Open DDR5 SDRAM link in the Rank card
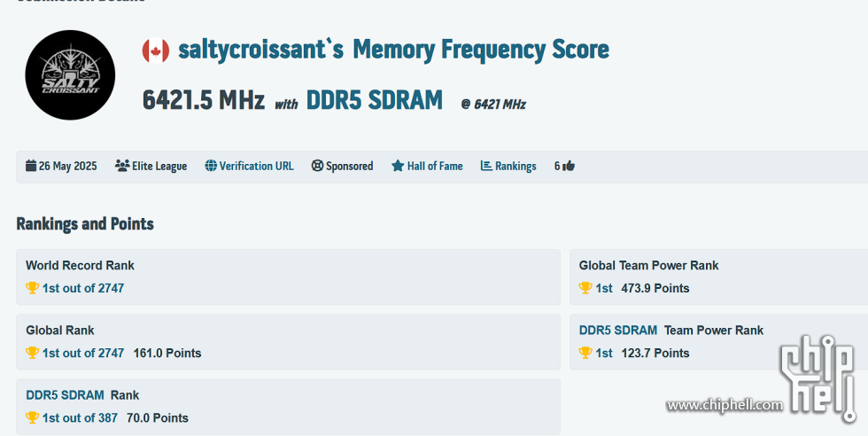The width and height of the screenshot is (868, 436). pyautogui.click(x=65, y=395)
